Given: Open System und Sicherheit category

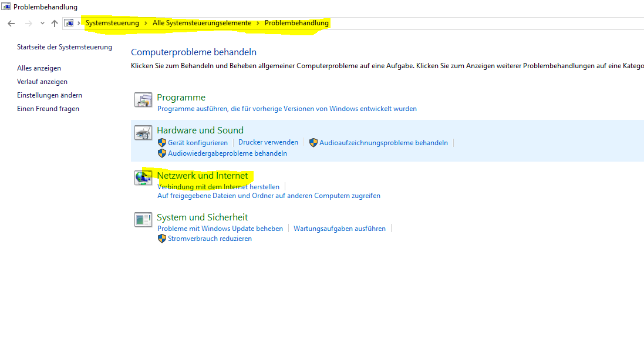Looking at the screenshot, I should point(202,217).
